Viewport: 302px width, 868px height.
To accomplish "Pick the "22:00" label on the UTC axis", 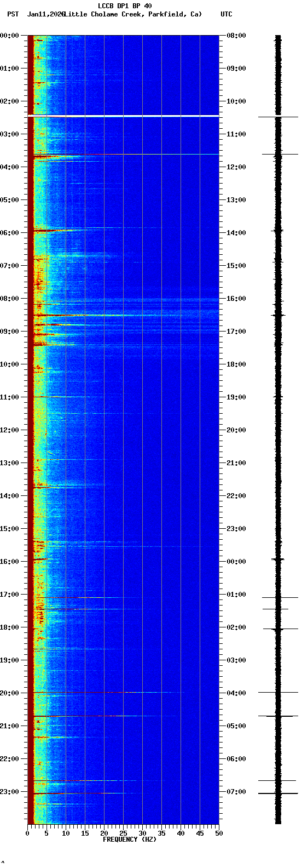I will [236, 496].
